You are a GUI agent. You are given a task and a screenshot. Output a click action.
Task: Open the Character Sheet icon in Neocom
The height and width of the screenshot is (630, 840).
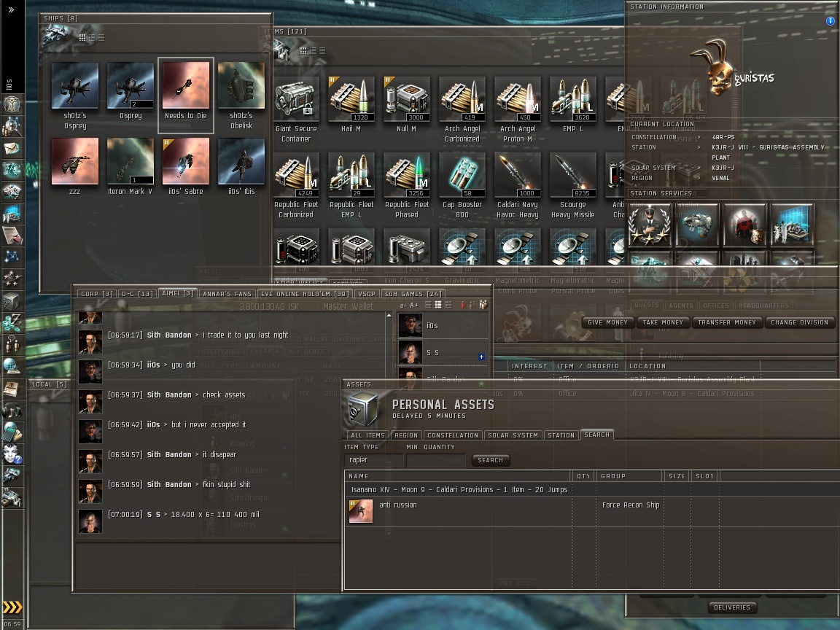12,104
